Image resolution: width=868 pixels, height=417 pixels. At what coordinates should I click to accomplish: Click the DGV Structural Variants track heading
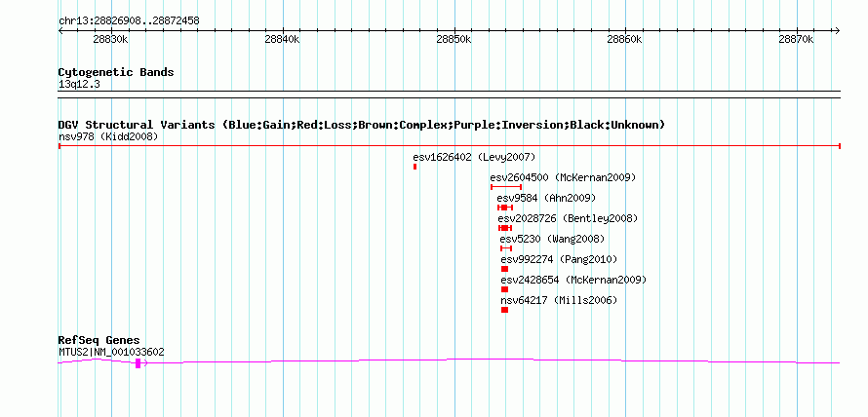pyautogui.click(x=362, y=125)
